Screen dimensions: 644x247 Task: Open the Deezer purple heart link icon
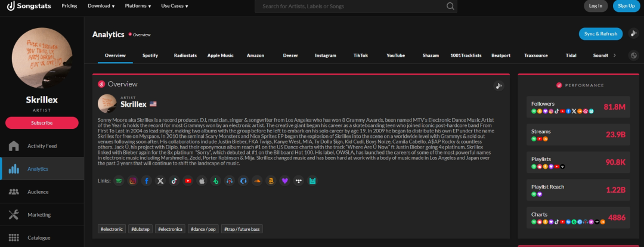coord(284,180)
